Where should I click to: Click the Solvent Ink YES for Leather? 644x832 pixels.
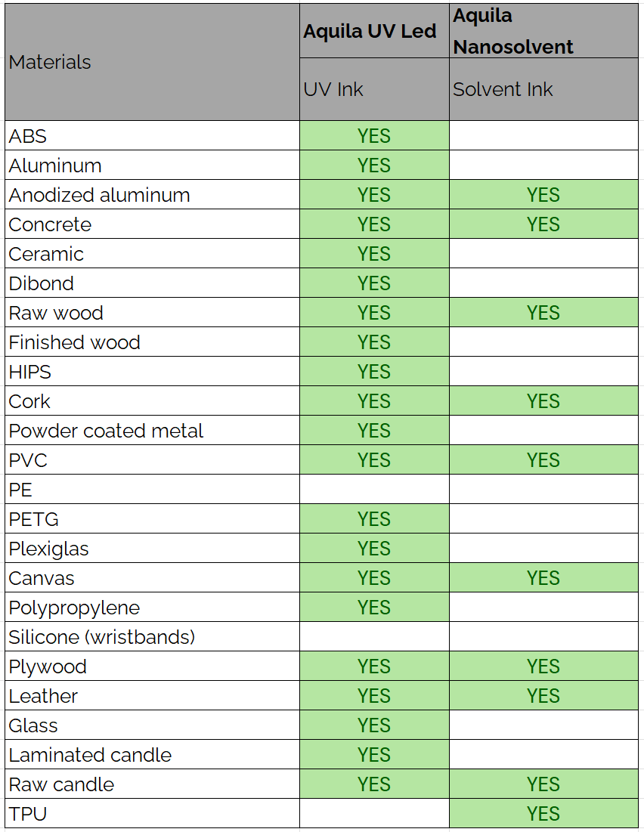(543, 696)
